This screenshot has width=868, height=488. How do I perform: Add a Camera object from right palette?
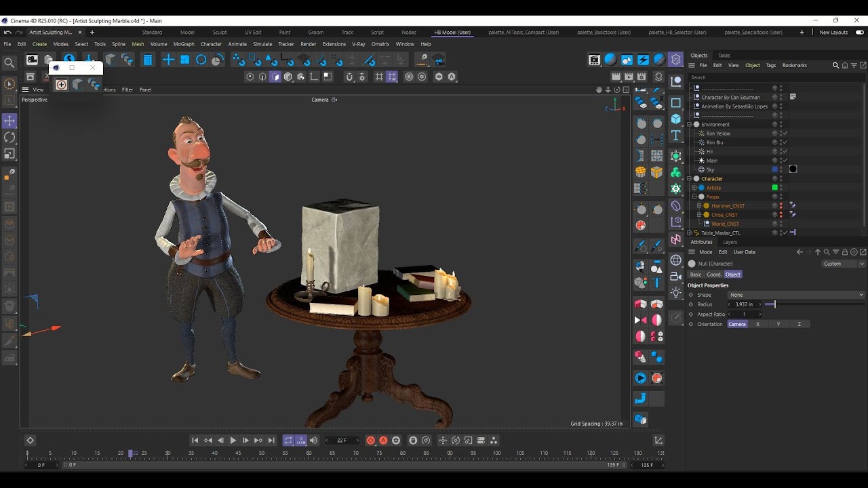click(x=676, y=277)
